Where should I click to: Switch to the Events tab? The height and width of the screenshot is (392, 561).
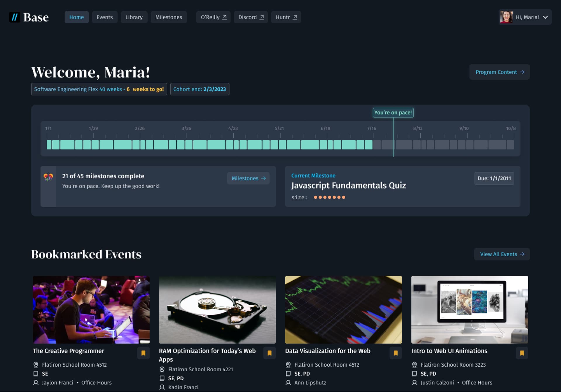(x=105, y=17)
